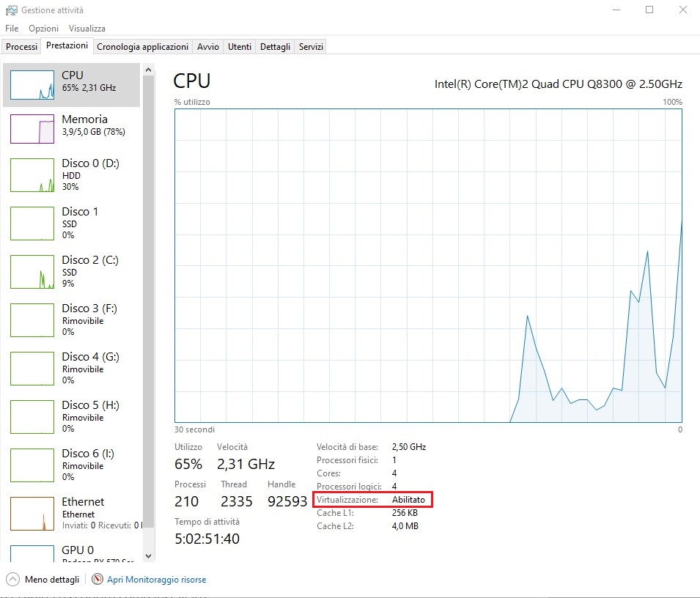This screenshot has height=598, width=700.
Task: Select Disco 6 (I:) removable entry
Action: tap(71, 465)
